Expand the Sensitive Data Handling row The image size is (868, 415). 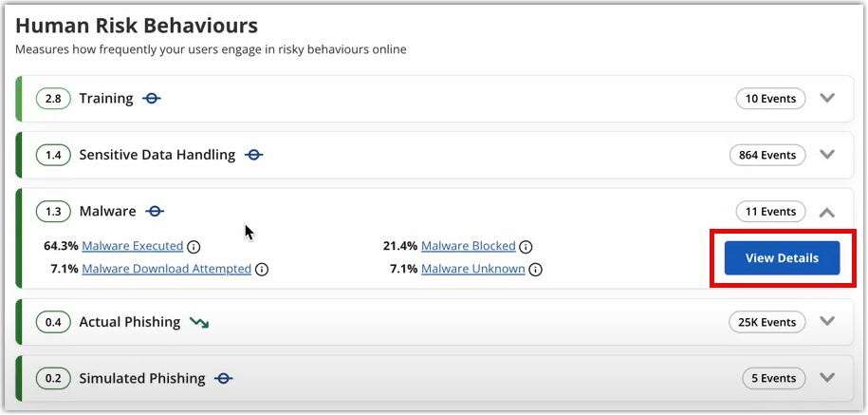point(827,155)
